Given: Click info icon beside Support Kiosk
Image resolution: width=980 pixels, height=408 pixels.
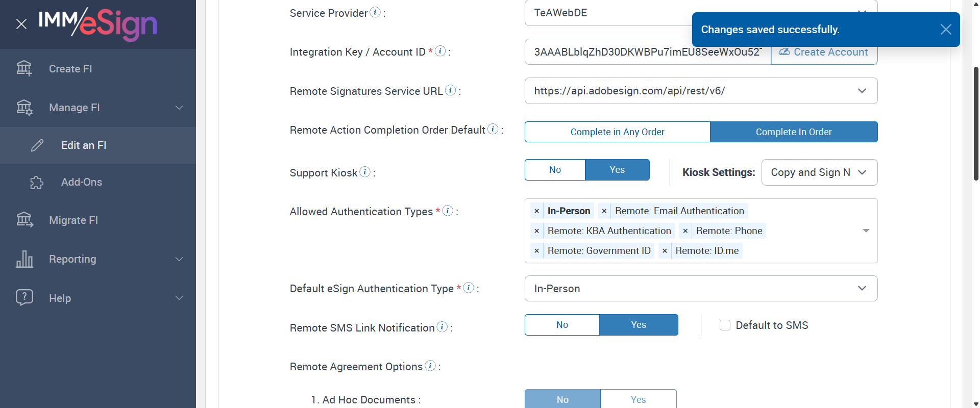Looking at the screenshot, I should coord(365,172).
